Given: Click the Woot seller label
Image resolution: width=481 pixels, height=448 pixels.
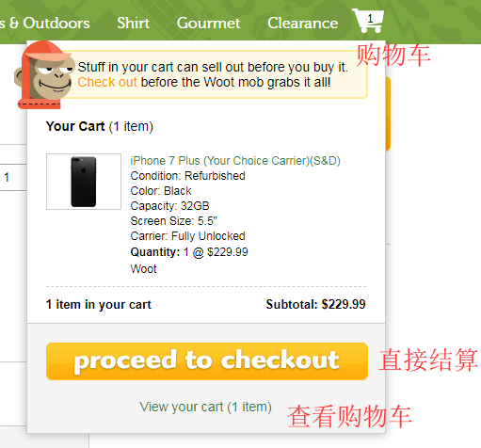Looking at the screenshot, I should pyautogui.click(x=143, y=269).
